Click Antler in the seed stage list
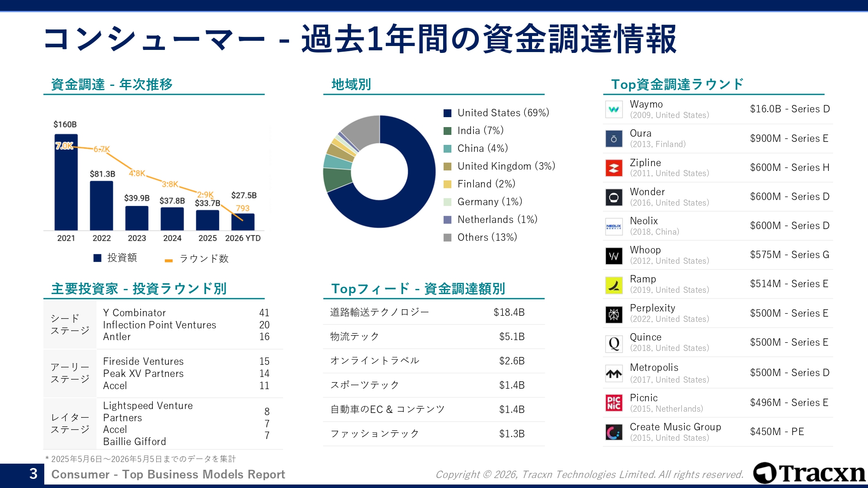The width and height of the screenshot is (868, 488). [x=117, y=337]
